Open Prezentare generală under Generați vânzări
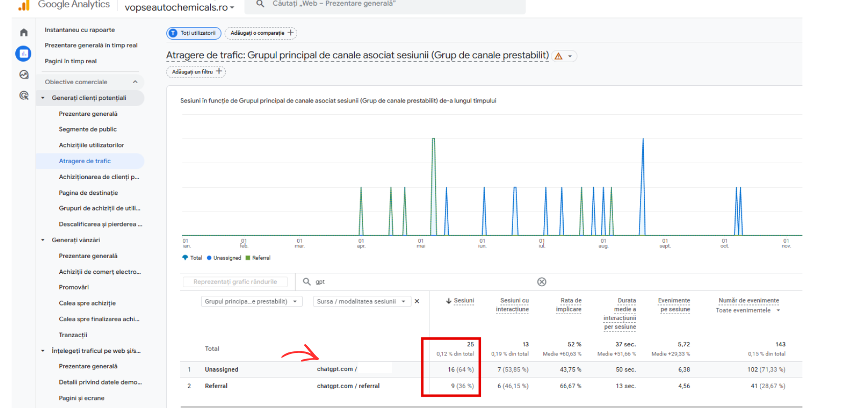The height and width of the screenshot is (408, 868). tap(88, 256)
